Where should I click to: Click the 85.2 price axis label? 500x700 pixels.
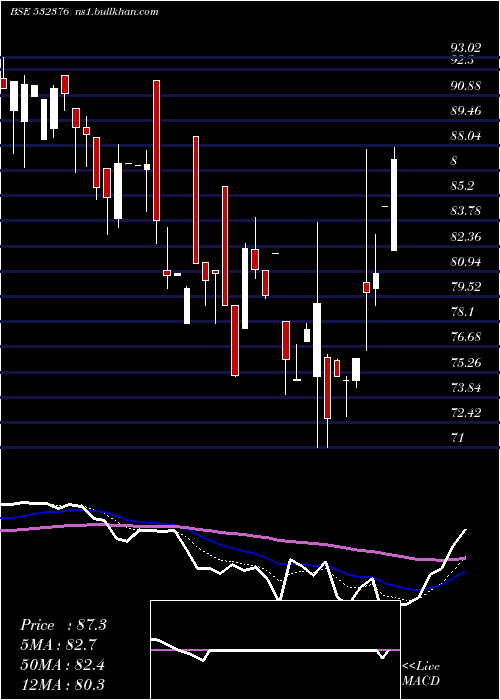point(462,185)
